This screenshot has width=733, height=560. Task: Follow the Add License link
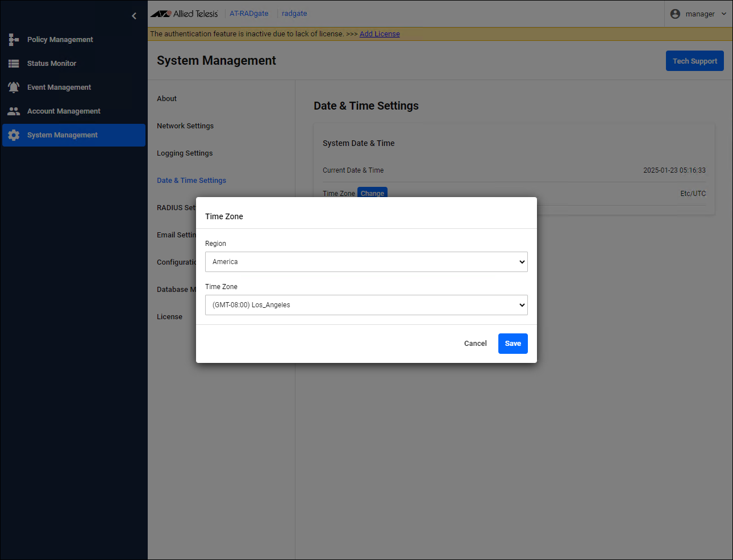(380, 34)
